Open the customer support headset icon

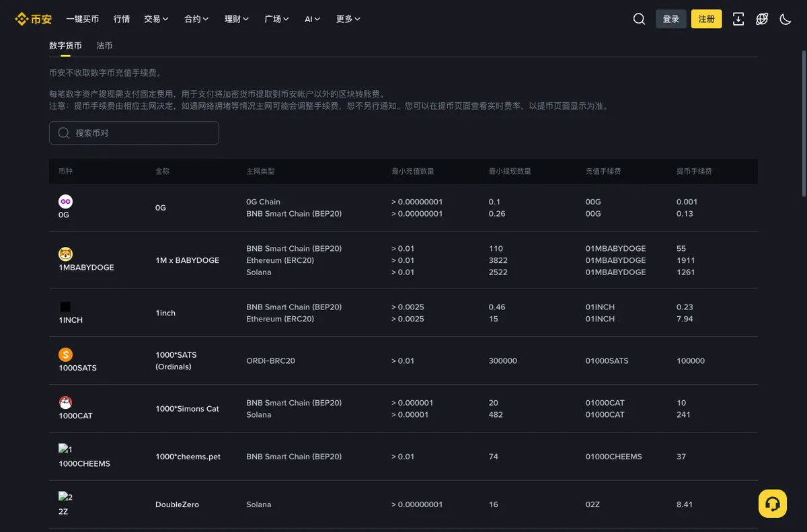[x=773, y=504]
